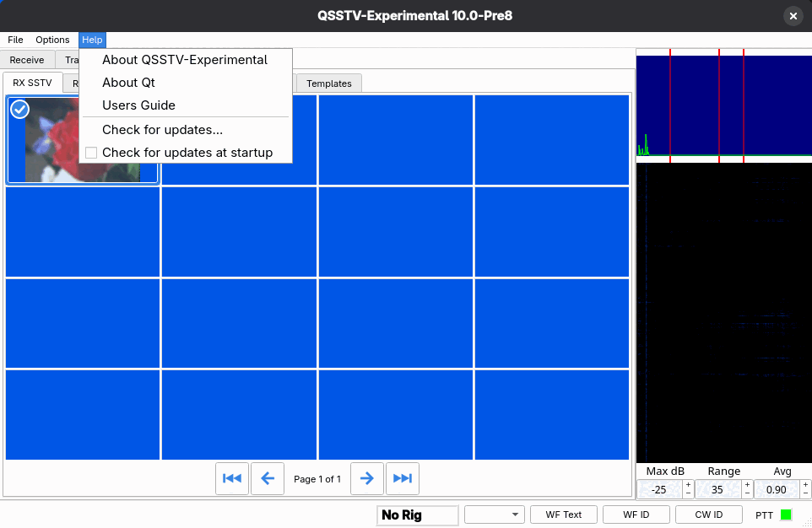Go to the next gallery page

366,478
